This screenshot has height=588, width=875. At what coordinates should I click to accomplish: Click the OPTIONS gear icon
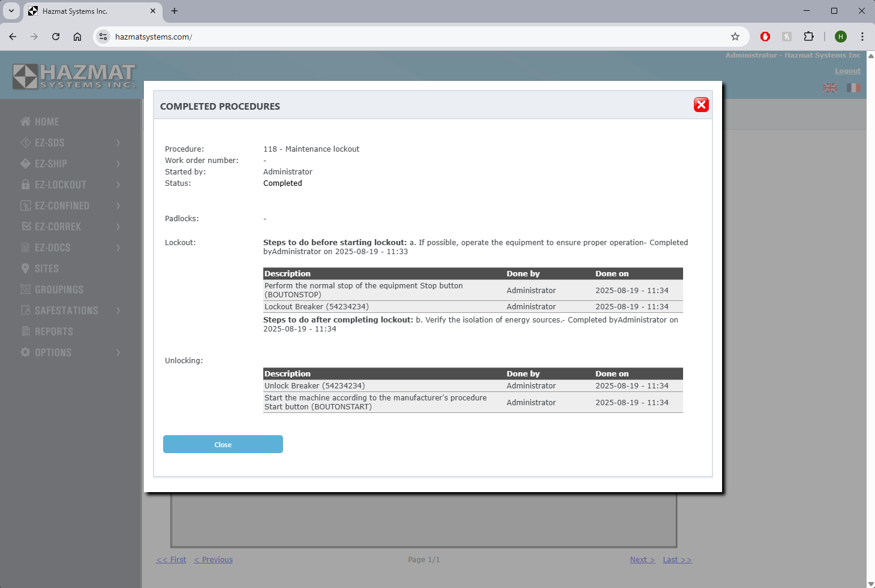point(25,352)
